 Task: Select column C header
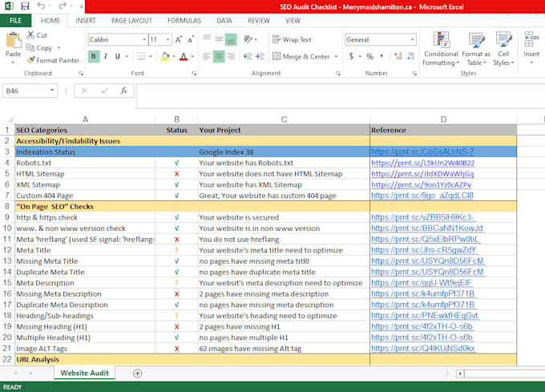coord(284,119)
